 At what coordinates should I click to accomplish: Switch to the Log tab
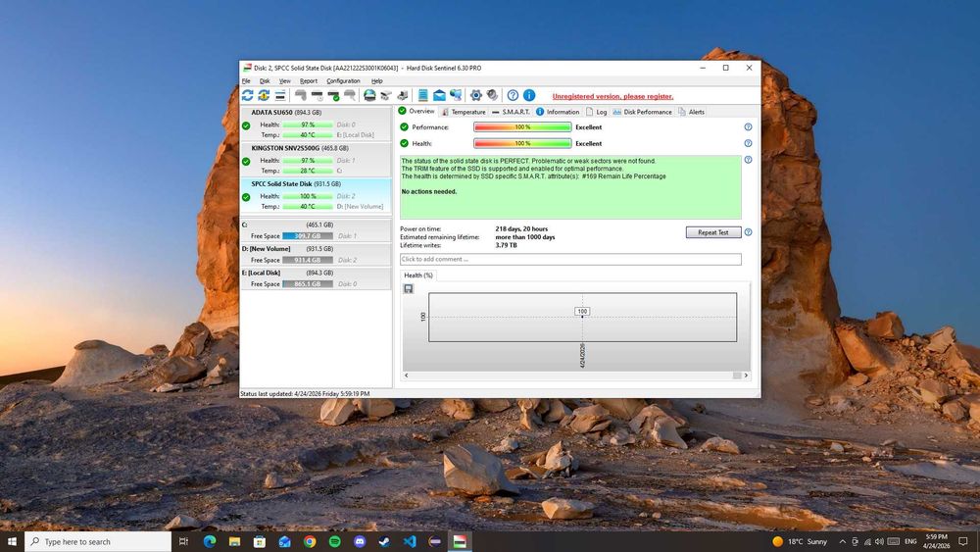596,112
